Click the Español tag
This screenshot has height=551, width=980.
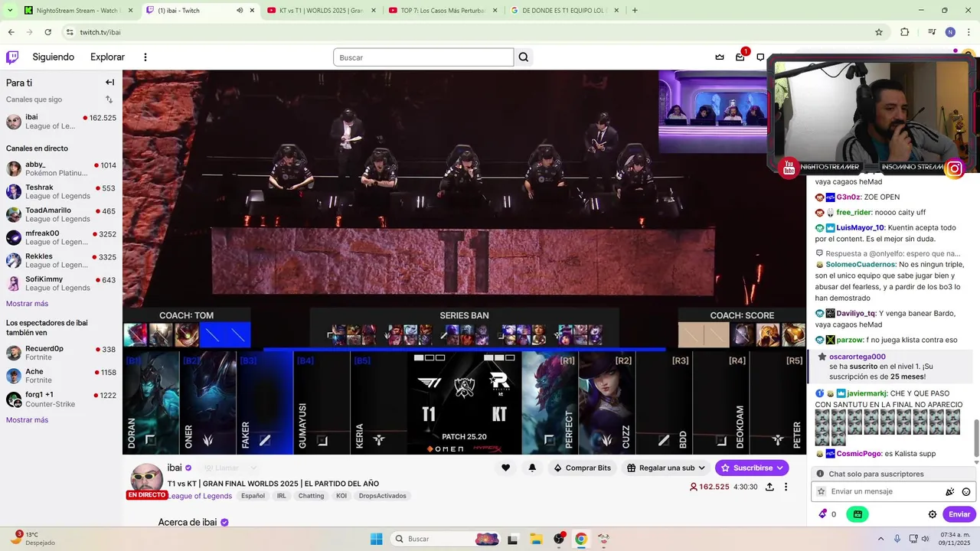(x=253, y=496)
